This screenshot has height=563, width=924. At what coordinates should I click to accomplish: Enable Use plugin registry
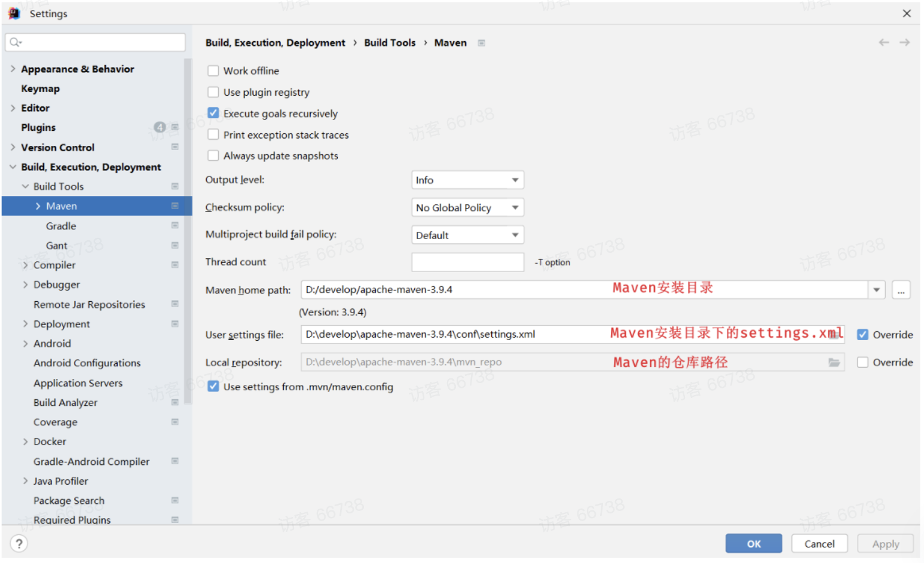point(213,92)
